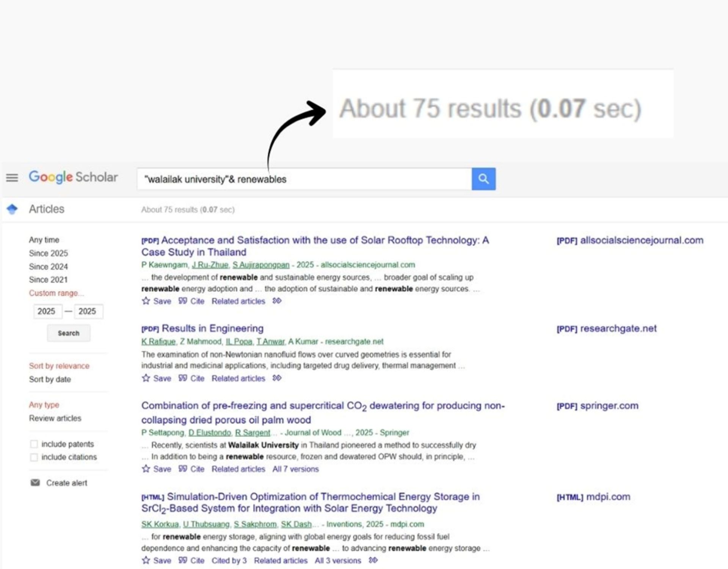728x569 pixels.
Task: Open the hamburger menu icon
Action: pos(12,178)
